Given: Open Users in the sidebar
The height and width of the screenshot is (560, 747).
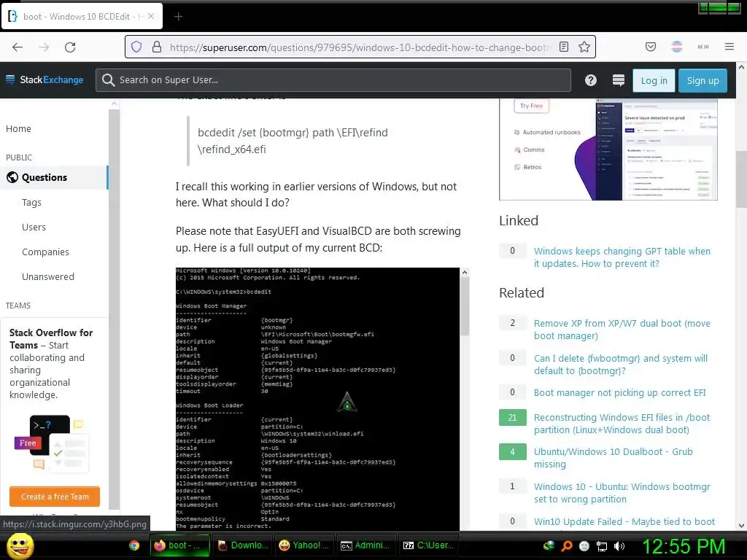Looking at the screenshot, I should coord(34,227).
